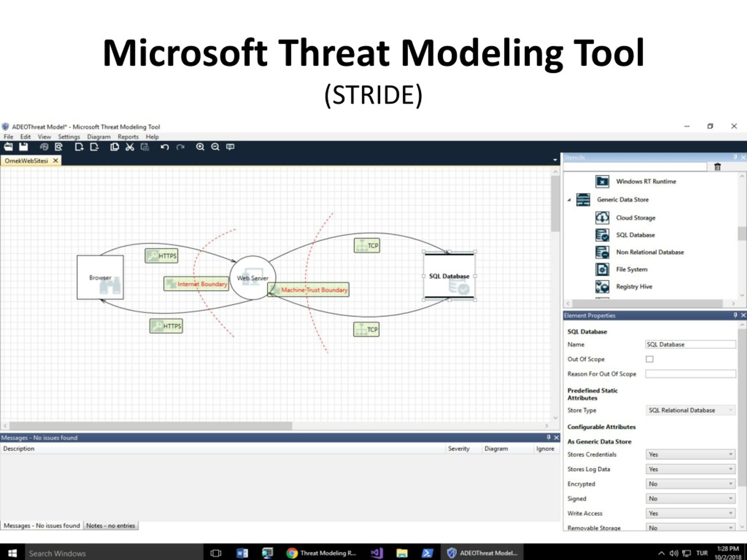Open the Stores Log Data dropdown
The width and height of the screenshot is (747, 560).
click(x=690, y=469)
